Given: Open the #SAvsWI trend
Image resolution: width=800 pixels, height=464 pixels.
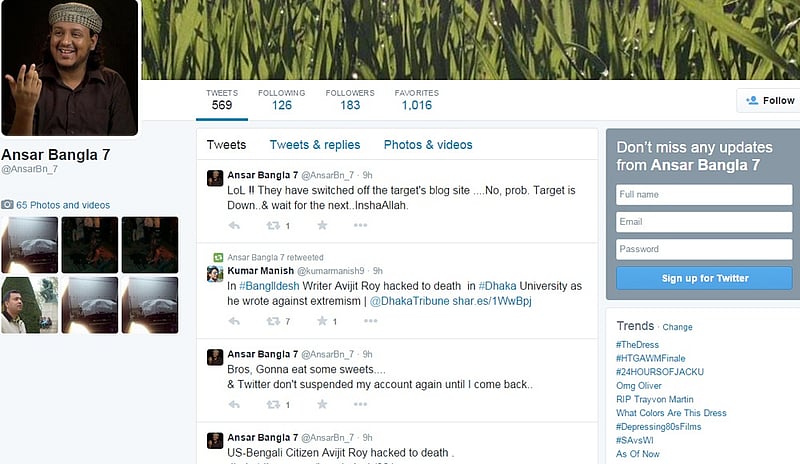Looking at the screenshot, I should (x=634, y=440).
